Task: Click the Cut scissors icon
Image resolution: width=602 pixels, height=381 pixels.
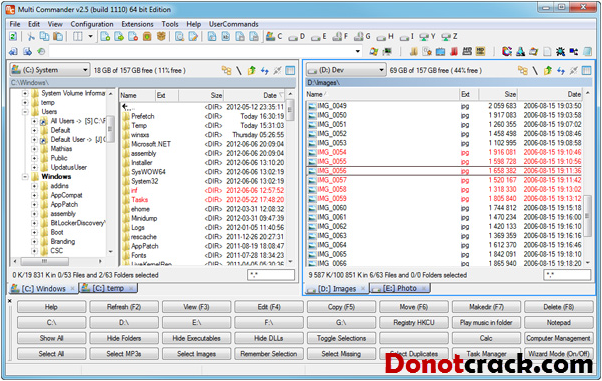Action: [x=31, y=36]
